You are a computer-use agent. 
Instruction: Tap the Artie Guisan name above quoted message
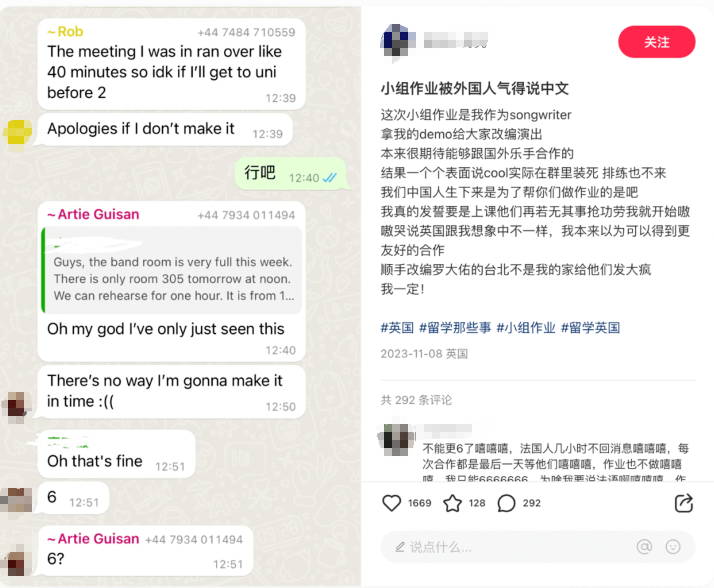[93, 214]
